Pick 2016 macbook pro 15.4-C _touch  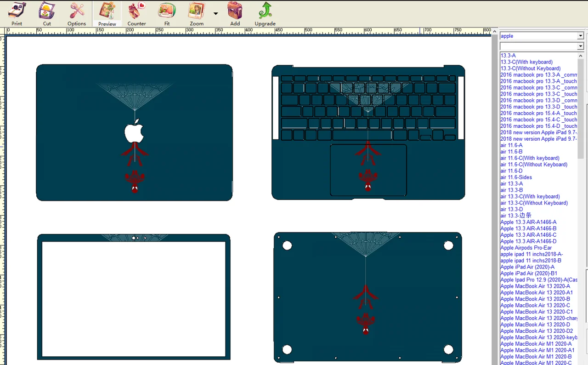(x=539, y=120)
